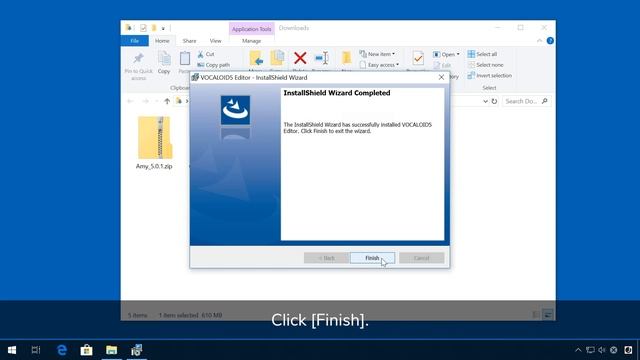Click Copy path in the ribbon
The image size is (640, 360).
pos(213,65)
